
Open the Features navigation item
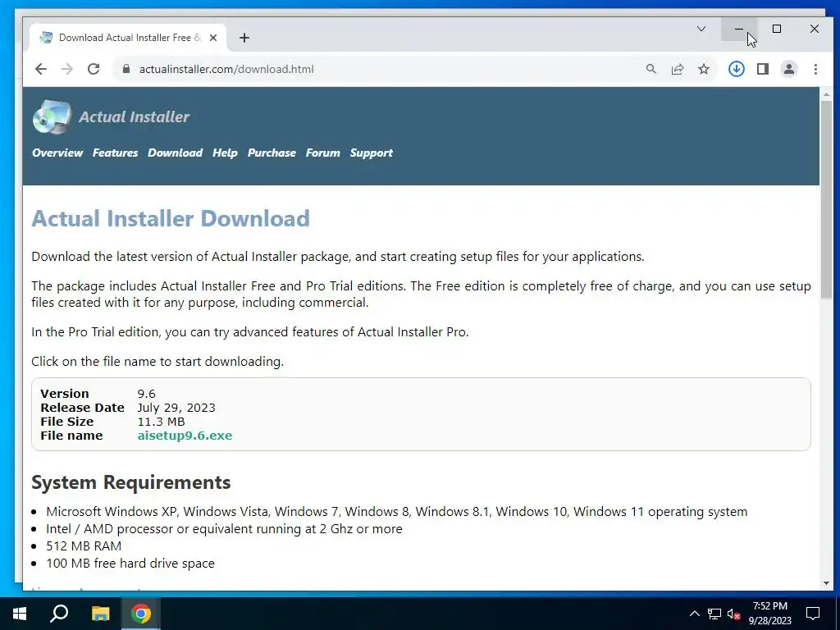(x=115, y=153)
